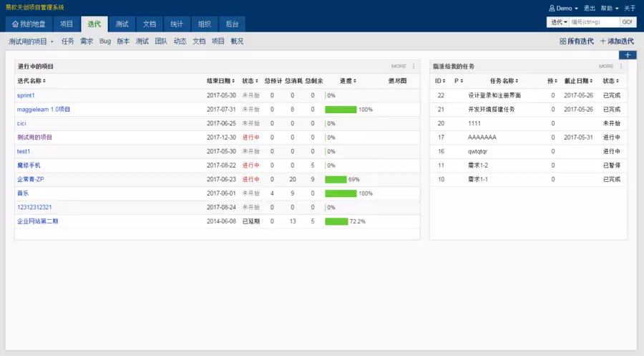Open options menu icon of 进行中的项目 panel
Screen dimensions: 644x356
coord(413,67)
